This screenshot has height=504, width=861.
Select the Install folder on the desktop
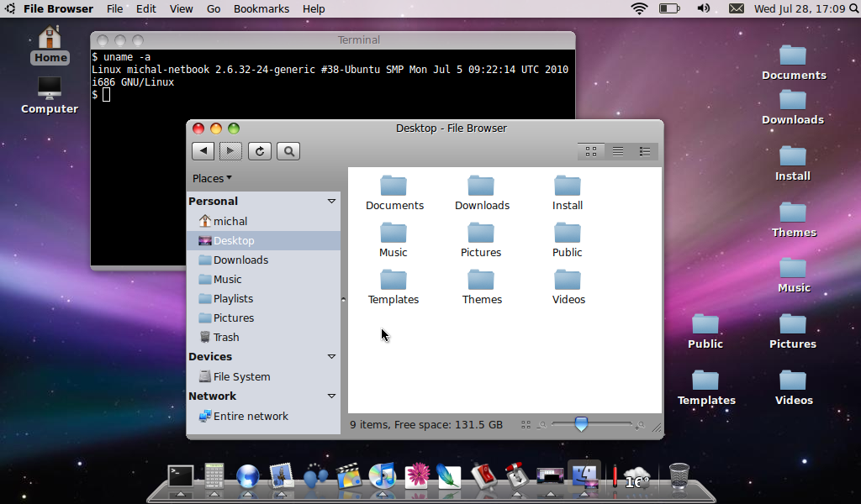pos(793,164)
